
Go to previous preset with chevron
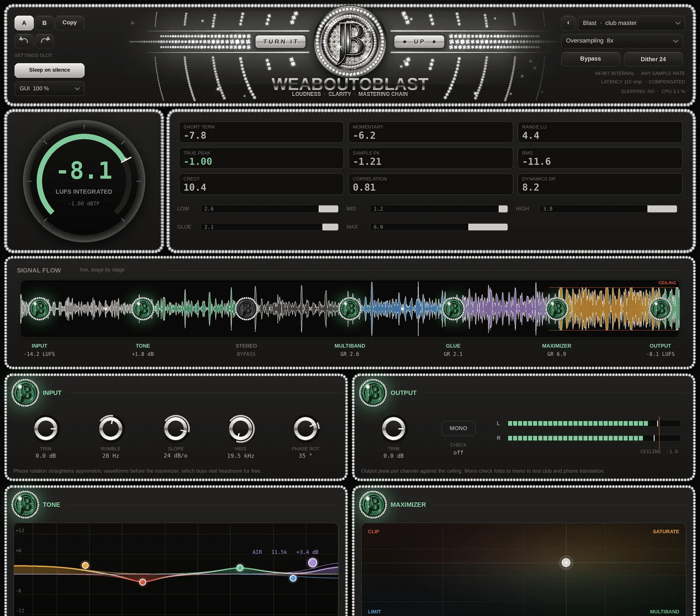coord(568,23)
